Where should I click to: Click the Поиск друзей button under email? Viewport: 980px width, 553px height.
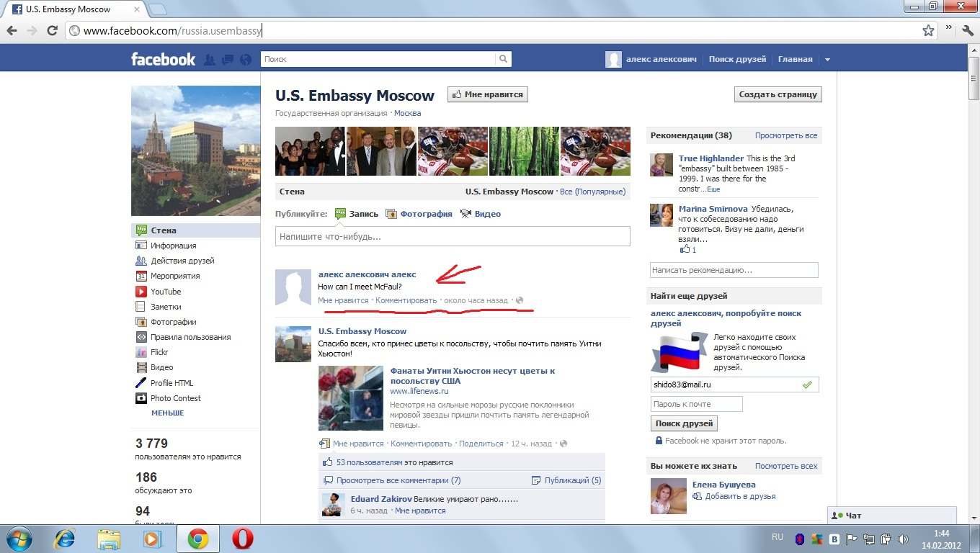point(684,423)
